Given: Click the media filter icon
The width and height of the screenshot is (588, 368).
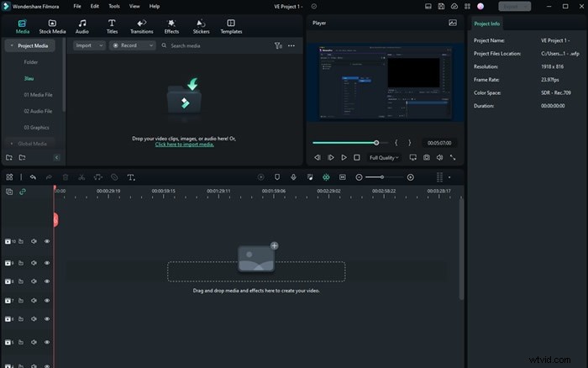Looking at the screenshot, I should (278, 45).
